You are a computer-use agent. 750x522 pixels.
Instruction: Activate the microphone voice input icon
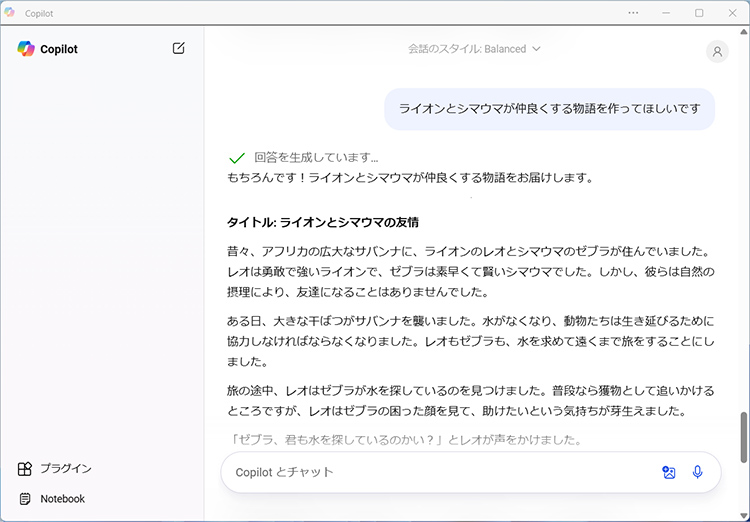[x=698, y=472]
